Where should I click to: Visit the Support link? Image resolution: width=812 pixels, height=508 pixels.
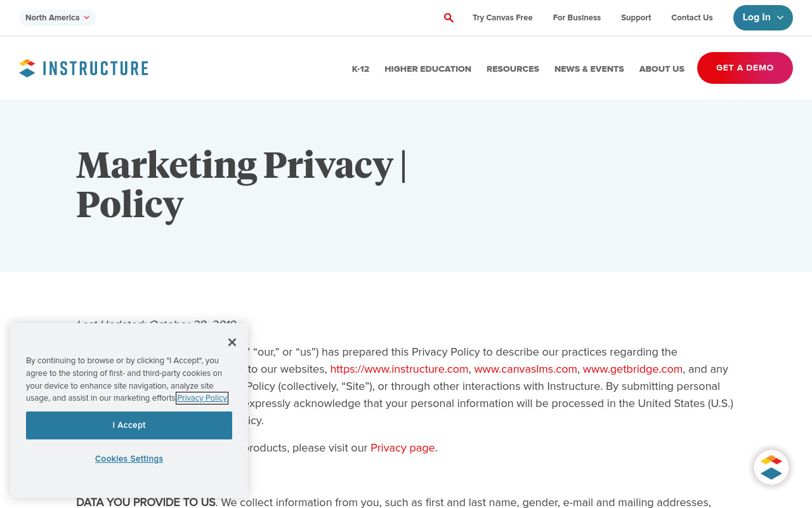(636, 18)
